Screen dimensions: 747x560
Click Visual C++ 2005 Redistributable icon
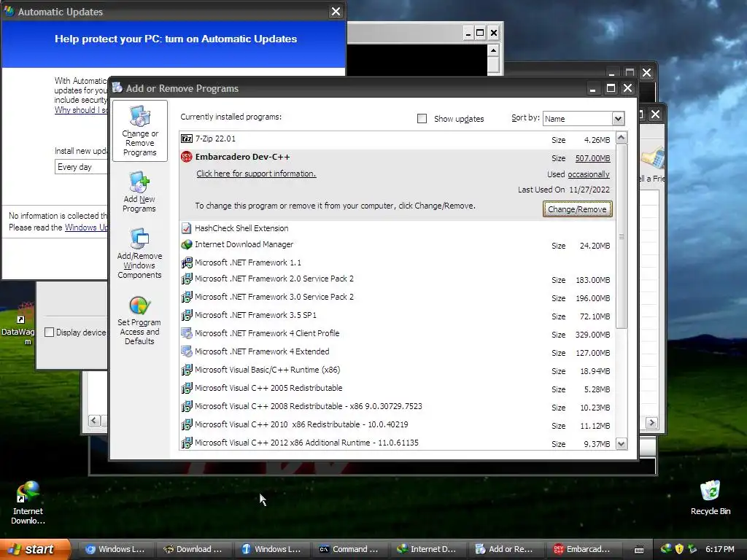coord(187,388)
